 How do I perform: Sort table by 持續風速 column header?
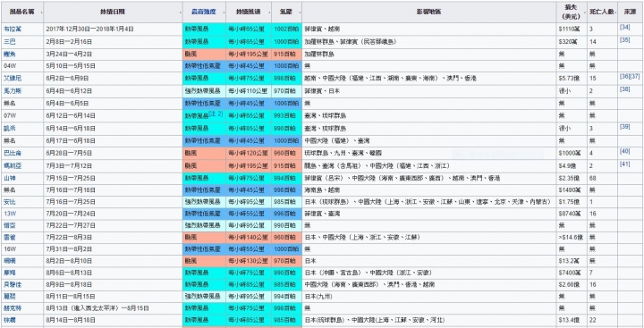click(248, 13)
